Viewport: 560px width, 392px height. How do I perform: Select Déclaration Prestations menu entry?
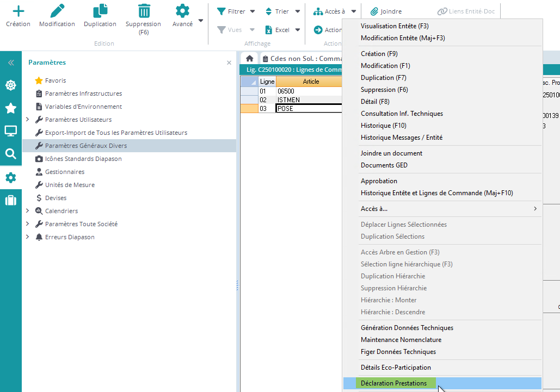pyautogui.click(x=395, y=383)
